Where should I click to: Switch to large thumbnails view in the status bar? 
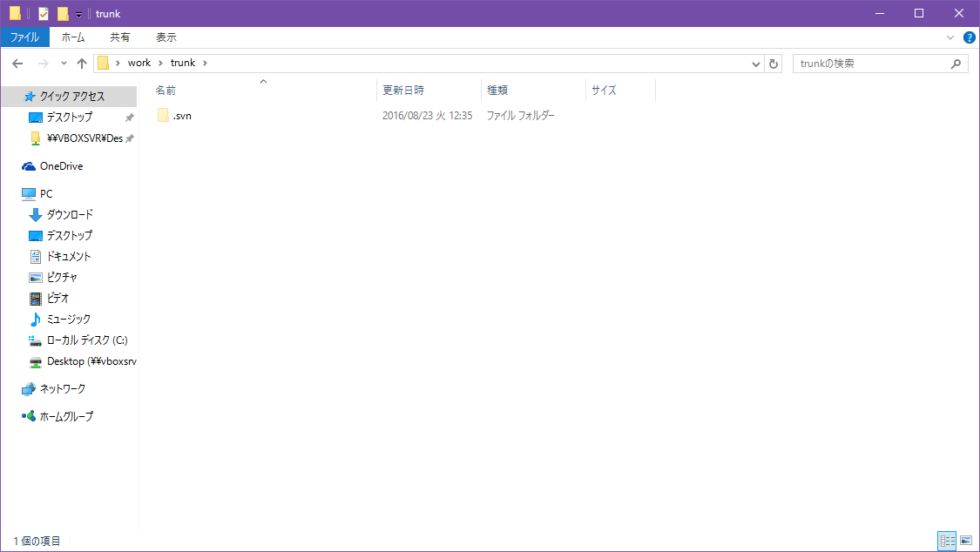967,541
